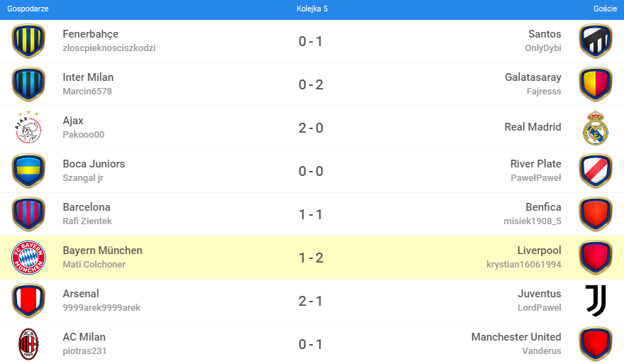624x364 pixels.
Task: Click the Real Madrid crest
Action: [x=595, y=128]
